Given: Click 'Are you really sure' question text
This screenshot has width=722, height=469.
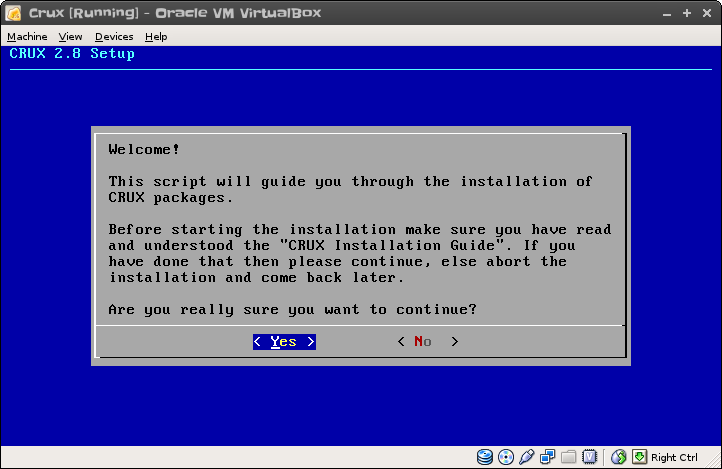Looking at the screenshot, I should (292, 309).
